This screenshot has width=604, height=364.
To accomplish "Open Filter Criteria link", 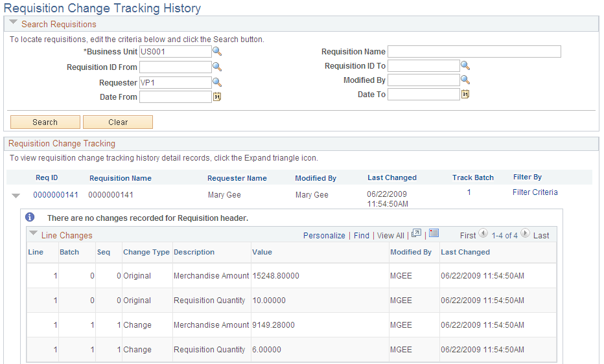I will [535, 192].
